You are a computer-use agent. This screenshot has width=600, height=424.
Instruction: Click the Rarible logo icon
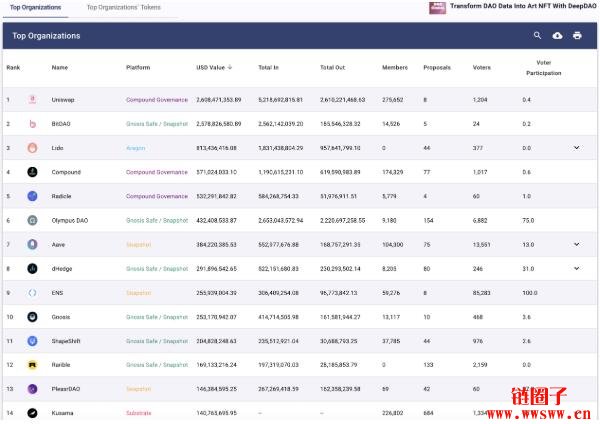tap(33, 365)
